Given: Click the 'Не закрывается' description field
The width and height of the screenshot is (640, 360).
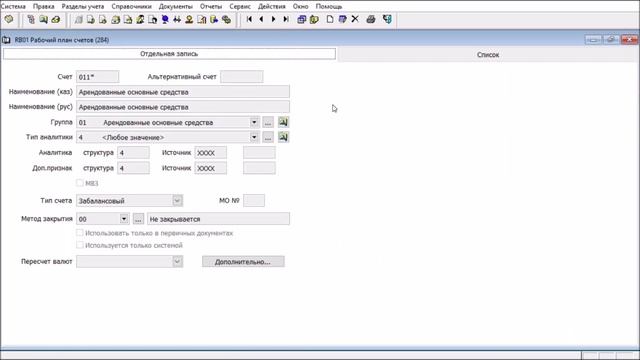Looking at the screenshot, I should point(218,219).
